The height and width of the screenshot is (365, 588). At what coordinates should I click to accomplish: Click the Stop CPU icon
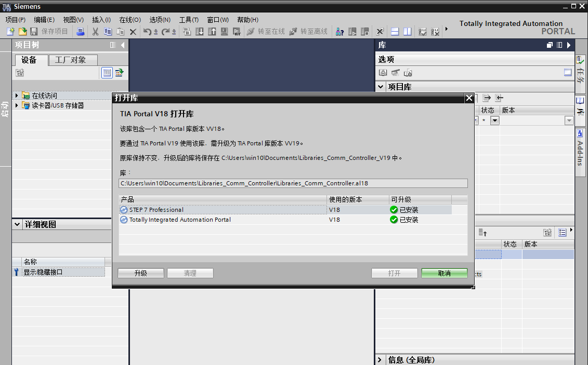click(x=364, y=32)
